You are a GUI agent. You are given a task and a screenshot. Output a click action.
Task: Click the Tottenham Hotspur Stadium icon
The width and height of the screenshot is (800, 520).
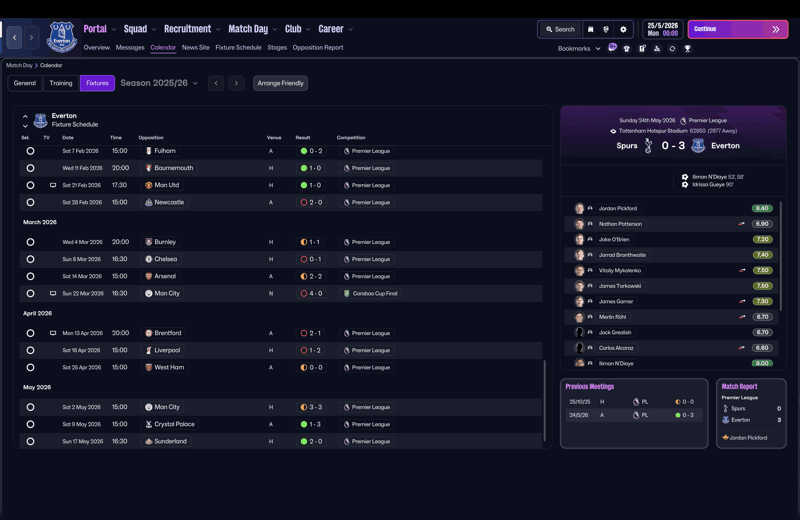tap(613, 131)
